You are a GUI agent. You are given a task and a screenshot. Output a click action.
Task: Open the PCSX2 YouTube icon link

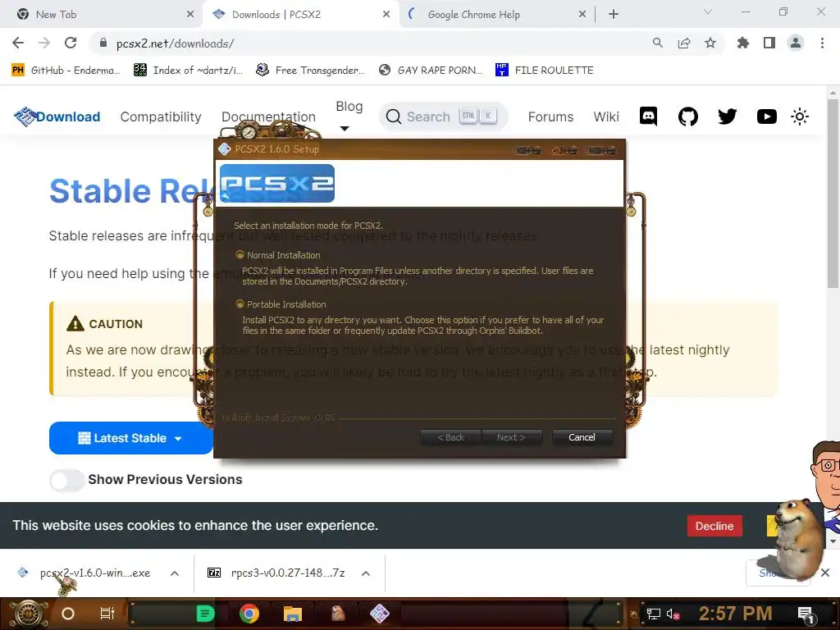[767, 116]
